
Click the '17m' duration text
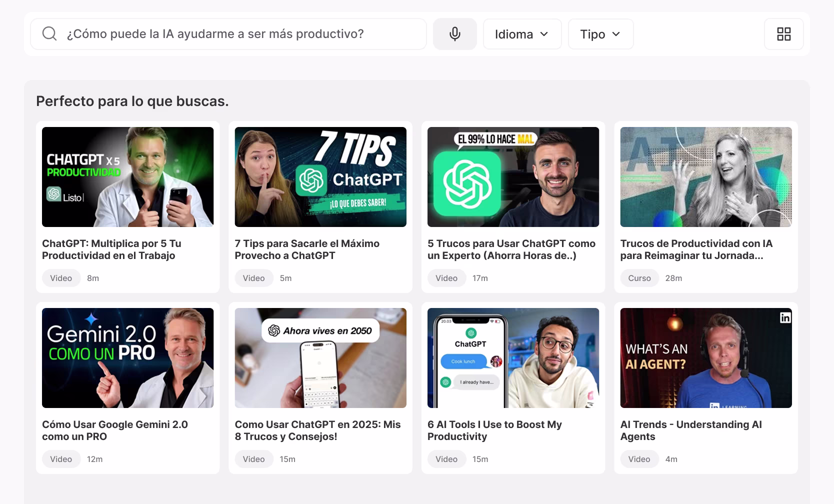[480, 278]
